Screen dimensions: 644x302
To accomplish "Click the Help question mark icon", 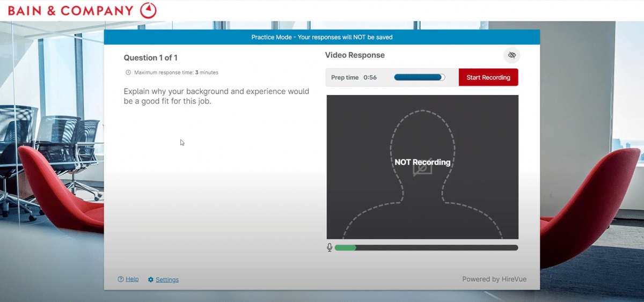I will coord(121,279).
